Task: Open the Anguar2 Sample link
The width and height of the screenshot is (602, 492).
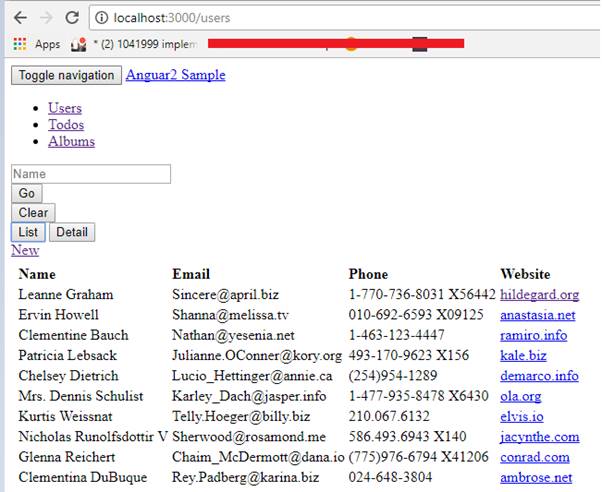Action: pyautogui.click(x=175, y=75)
